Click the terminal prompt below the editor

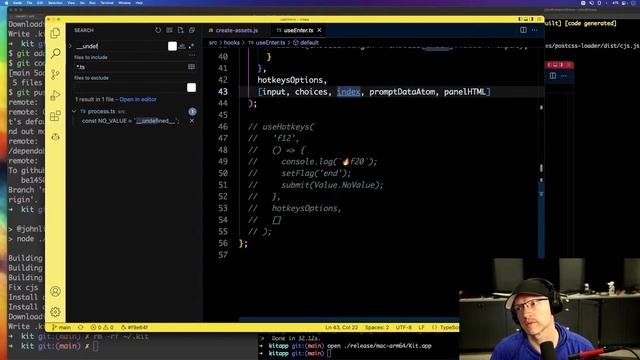click(x=329, y=353)
